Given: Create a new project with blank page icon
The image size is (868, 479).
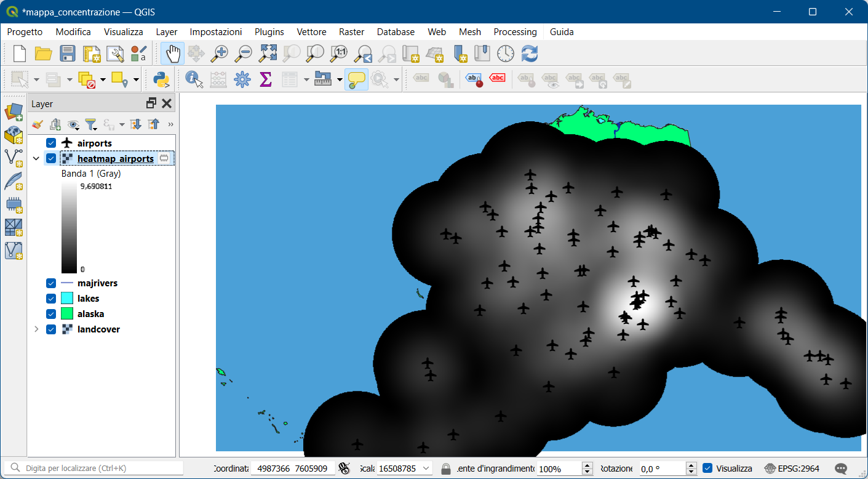Looking at the screenshot, I should point(20,54).
